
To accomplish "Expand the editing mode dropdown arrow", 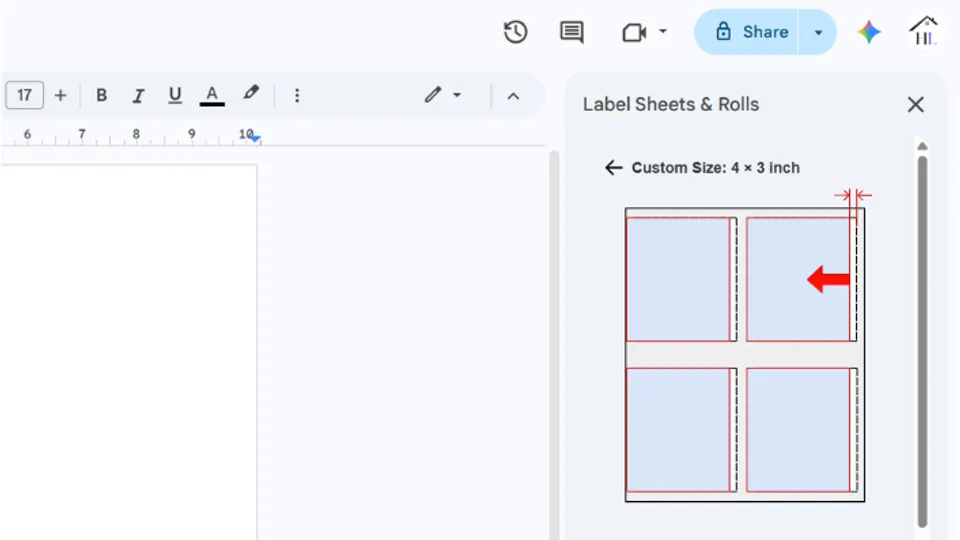I will [x=457, y=95].
